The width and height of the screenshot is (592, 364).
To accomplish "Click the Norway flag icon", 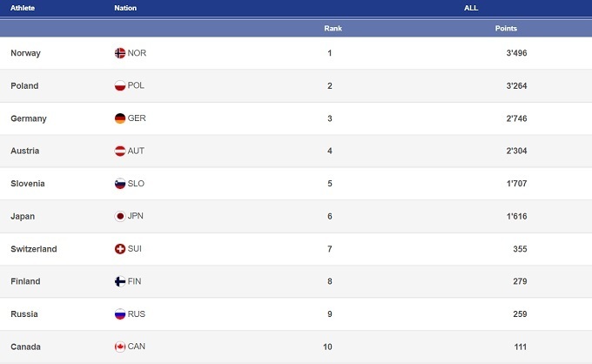I will point(120,53).
